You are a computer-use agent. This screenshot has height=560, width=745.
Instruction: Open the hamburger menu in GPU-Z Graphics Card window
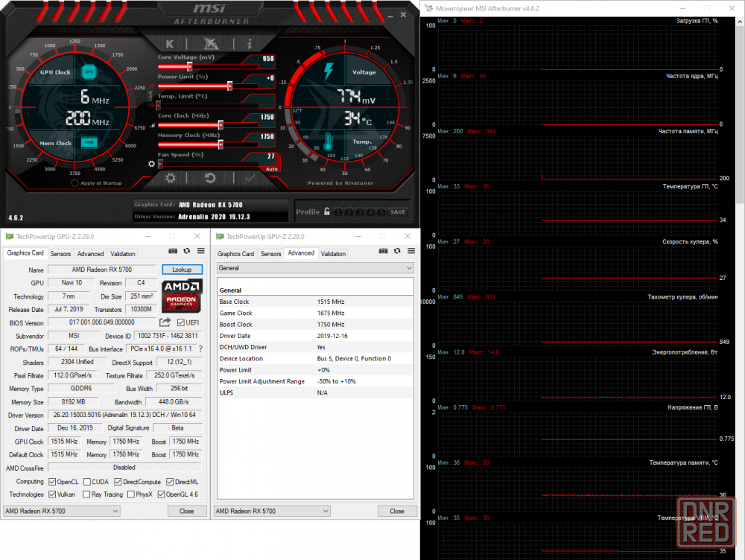[x=201, y=251]
